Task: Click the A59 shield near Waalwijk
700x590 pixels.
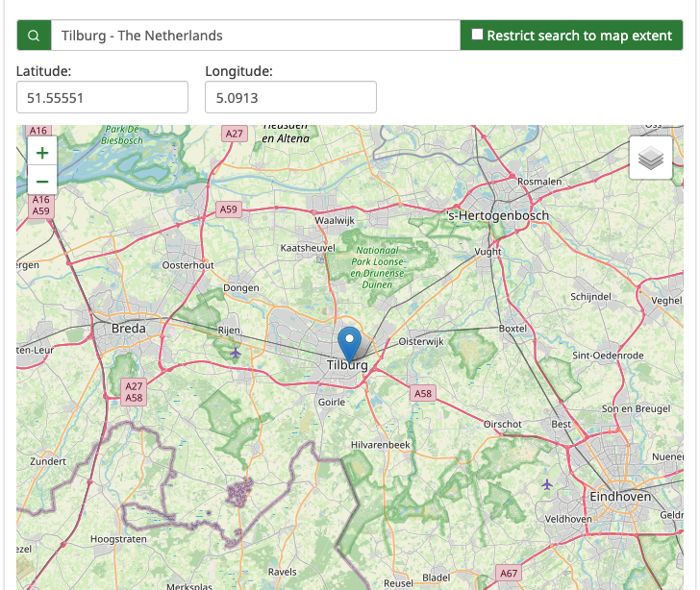Action: point(228,209)
